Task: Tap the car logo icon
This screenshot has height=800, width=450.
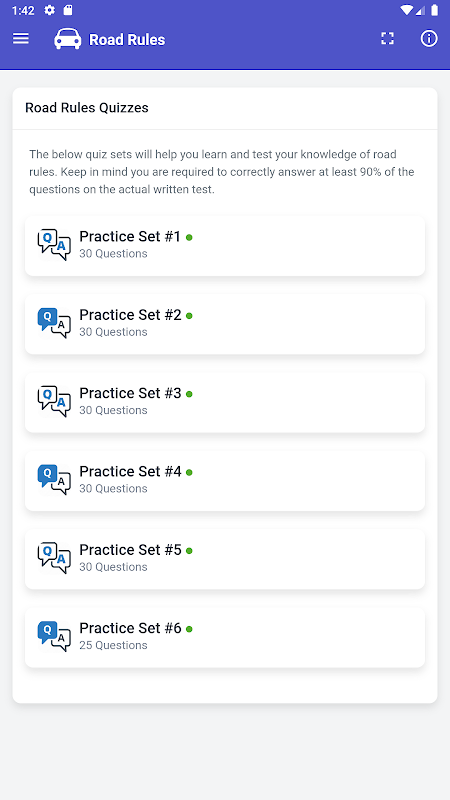Action: pos(67,39)
